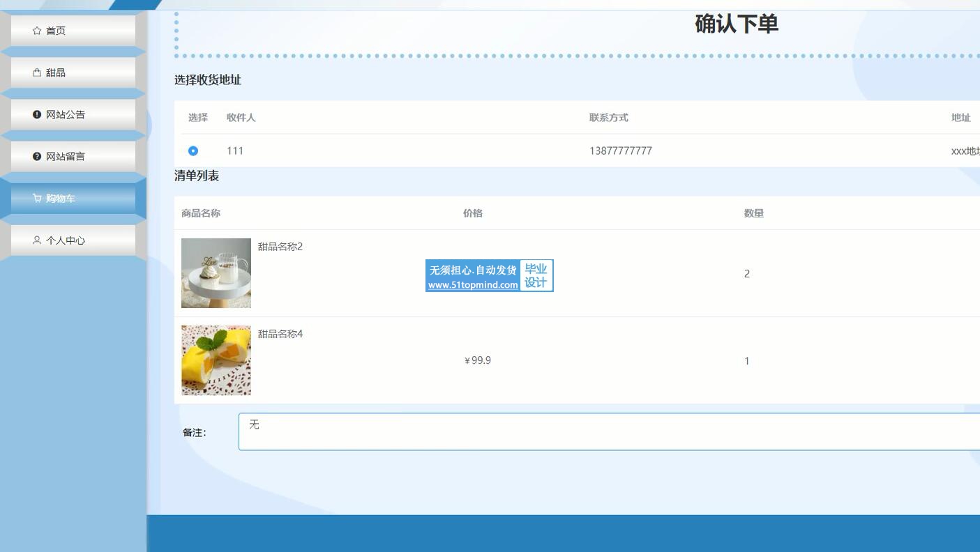Click the 甜品名称4 product thumbnail

[x=216, y=360]
